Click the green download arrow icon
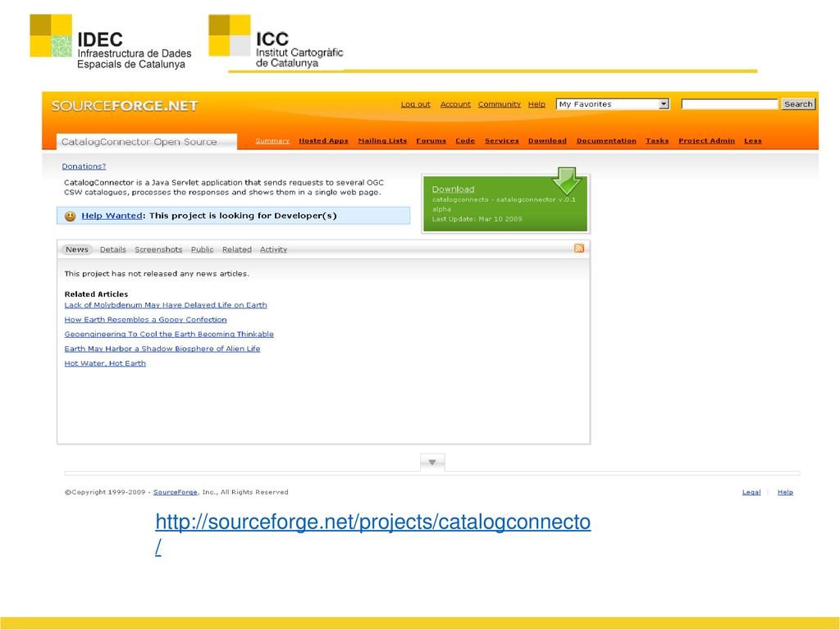This screenshot has width=840, height=630. tap(567, 180)
